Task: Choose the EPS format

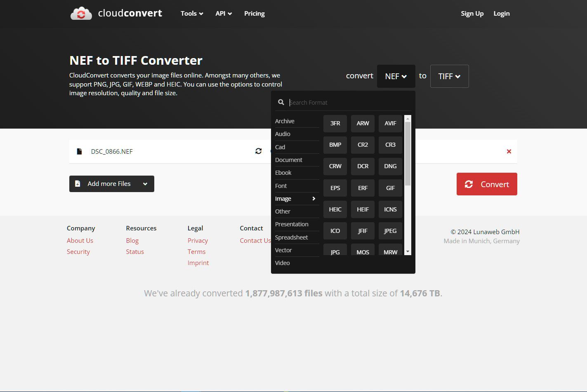Action: tap(335, 188)
